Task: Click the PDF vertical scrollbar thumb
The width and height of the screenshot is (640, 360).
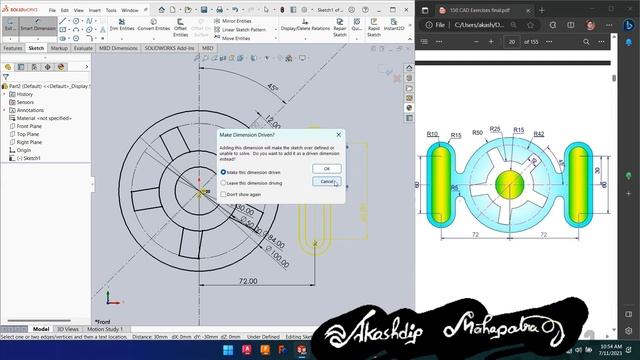Action: (x=614, y=78)
